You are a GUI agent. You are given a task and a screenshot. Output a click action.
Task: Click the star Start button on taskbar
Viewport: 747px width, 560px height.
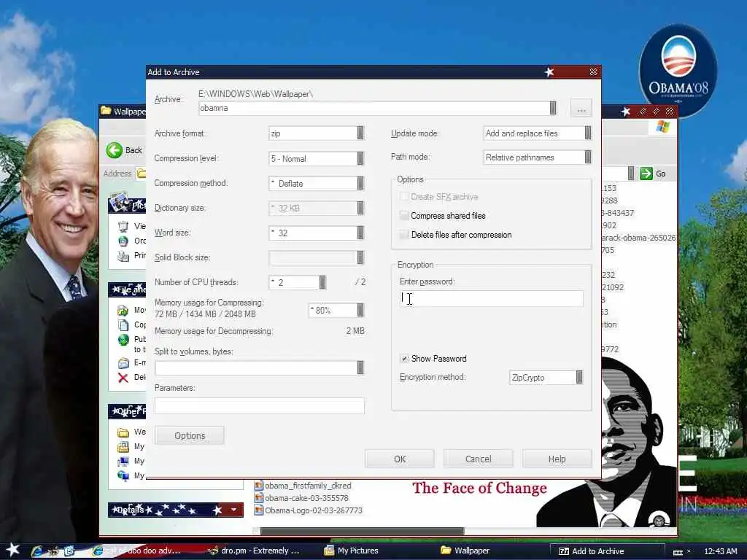(x=13, y=550)
